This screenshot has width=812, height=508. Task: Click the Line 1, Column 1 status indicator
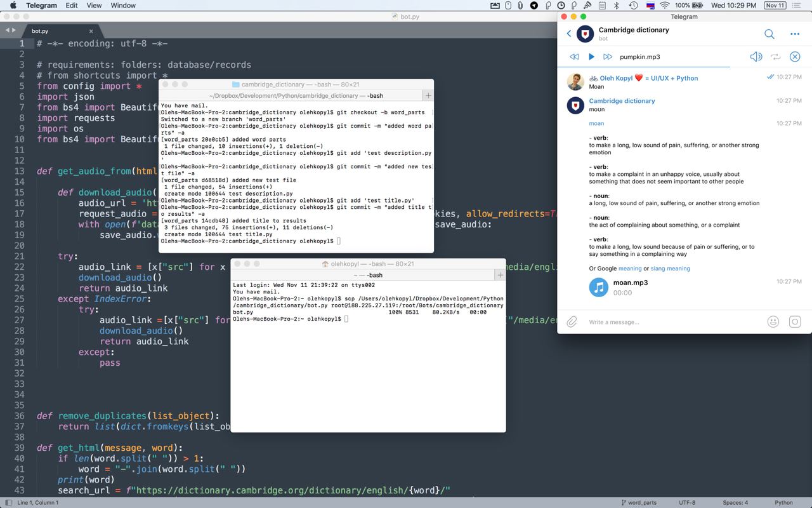click(38, 502)
